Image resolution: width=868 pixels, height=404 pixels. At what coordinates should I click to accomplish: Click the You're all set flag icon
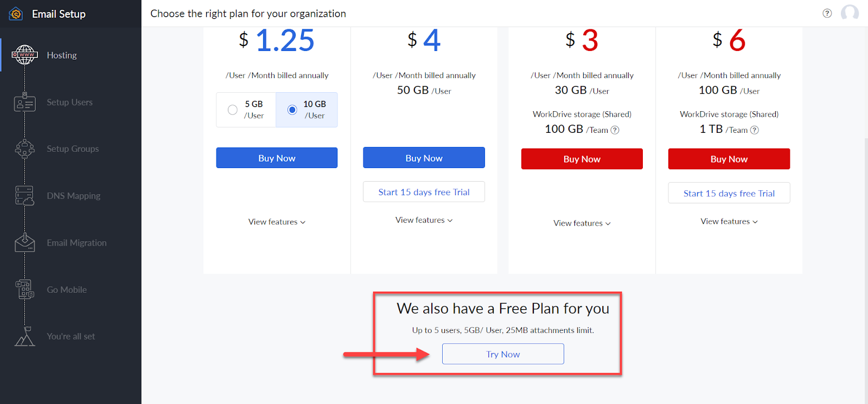click(x=25, y=336)
